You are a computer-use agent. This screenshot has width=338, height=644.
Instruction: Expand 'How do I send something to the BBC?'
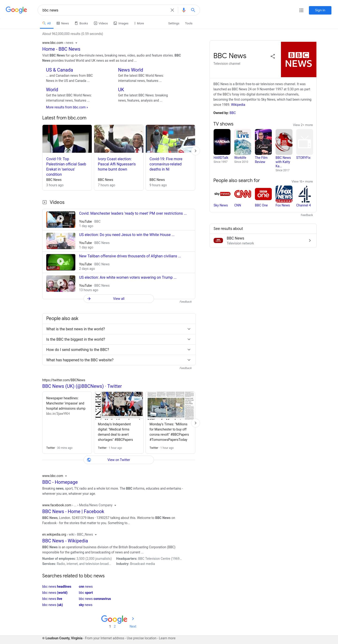point(119,350)
